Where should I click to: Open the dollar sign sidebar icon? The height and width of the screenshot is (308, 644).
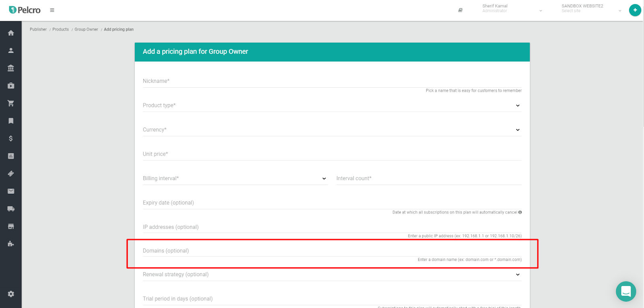pos(11,138)
